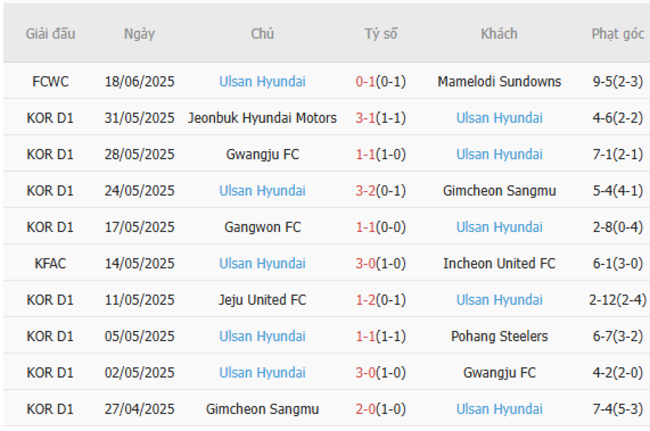
Task: Open the KFAC competition label
Action: (50, 264)
